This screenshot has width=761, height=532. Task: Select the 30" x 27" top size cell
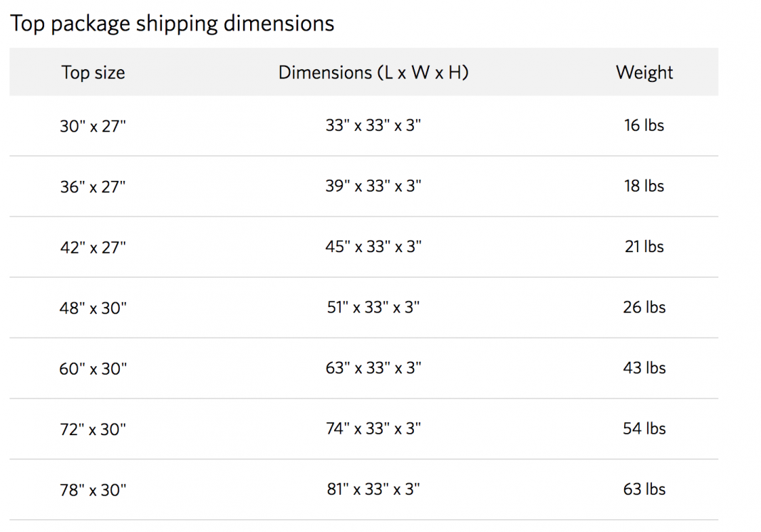93,127
